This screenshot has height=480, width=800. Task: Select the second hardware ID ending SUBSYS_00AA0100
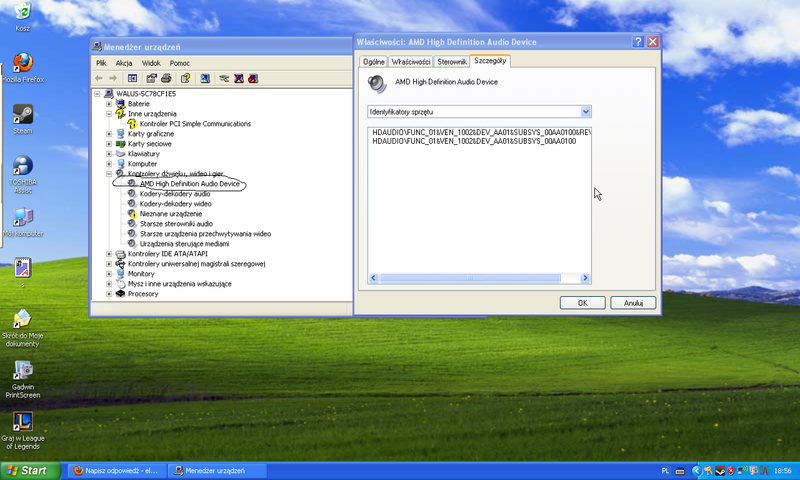tap(474, 141)
